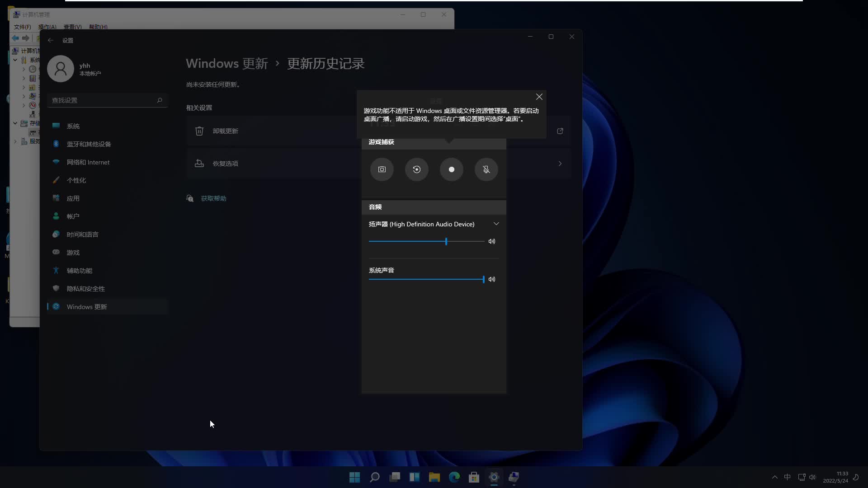Select Windows 更新 in settings sidebar
The width and height of the screenshot is (868, 488).
[86, 306]
